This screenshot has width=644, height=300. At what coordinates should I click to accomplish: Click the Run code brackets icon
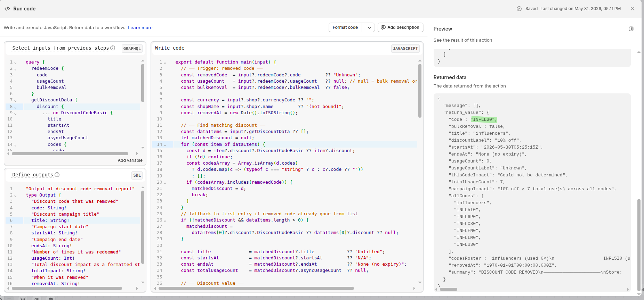[x=7, y=9]
